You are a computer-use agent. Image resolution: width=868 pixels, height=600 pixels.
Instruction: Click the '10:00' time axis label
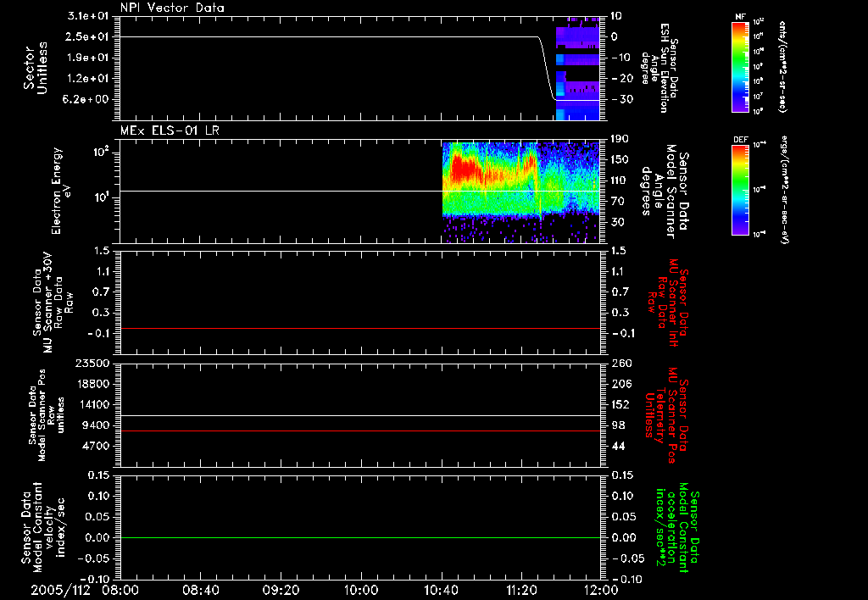361,590
